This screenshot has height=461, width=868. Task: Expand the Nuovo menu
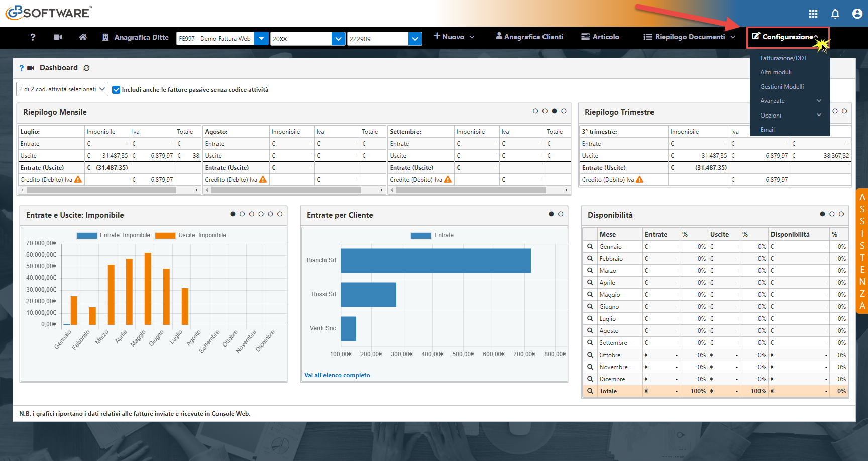(454, 37)
